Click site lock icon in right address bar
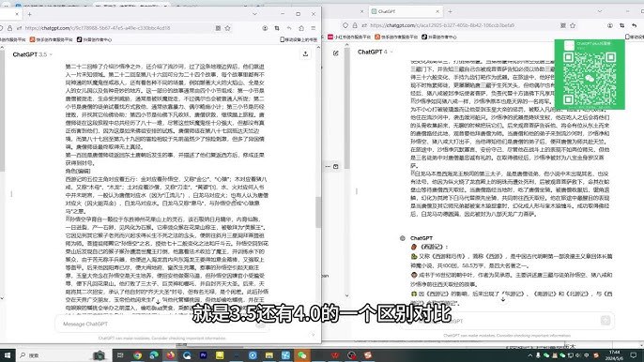This screenshot has height=362, width=644. point(355,25)
